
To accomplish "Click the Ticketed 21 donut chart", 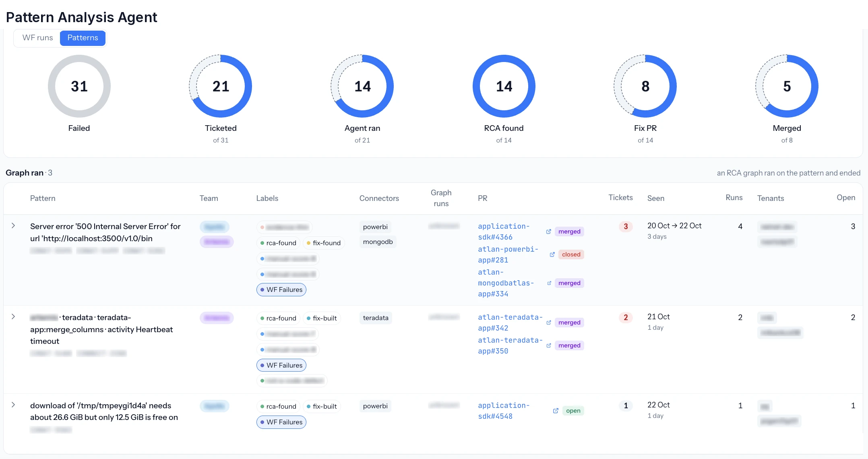I will [x=221, y=86].
